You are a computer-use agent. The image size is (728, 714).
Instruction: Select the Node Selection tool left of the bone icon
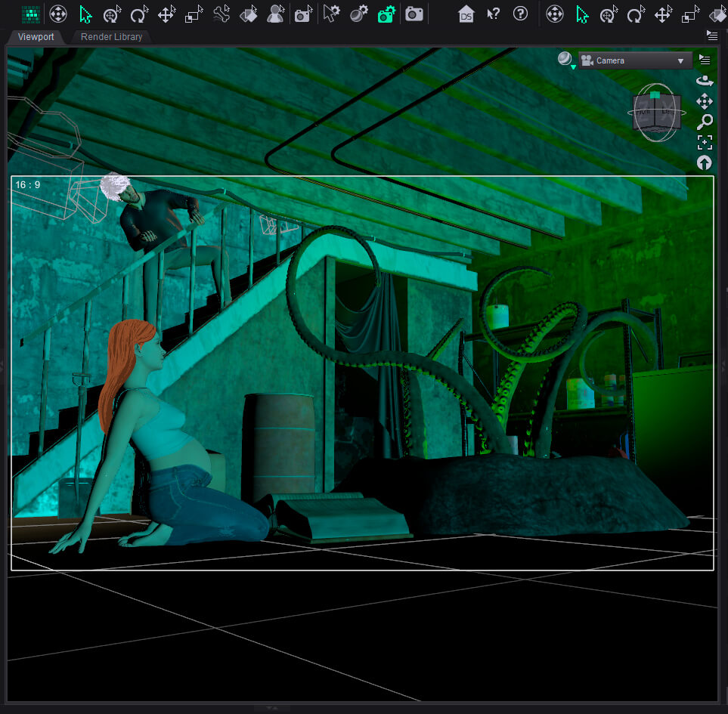(x=85, y=14)
